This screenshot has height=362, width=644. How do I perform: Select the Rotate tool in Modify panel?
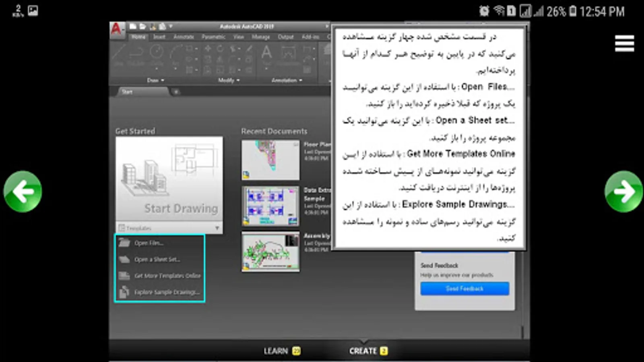pos(220,49)
